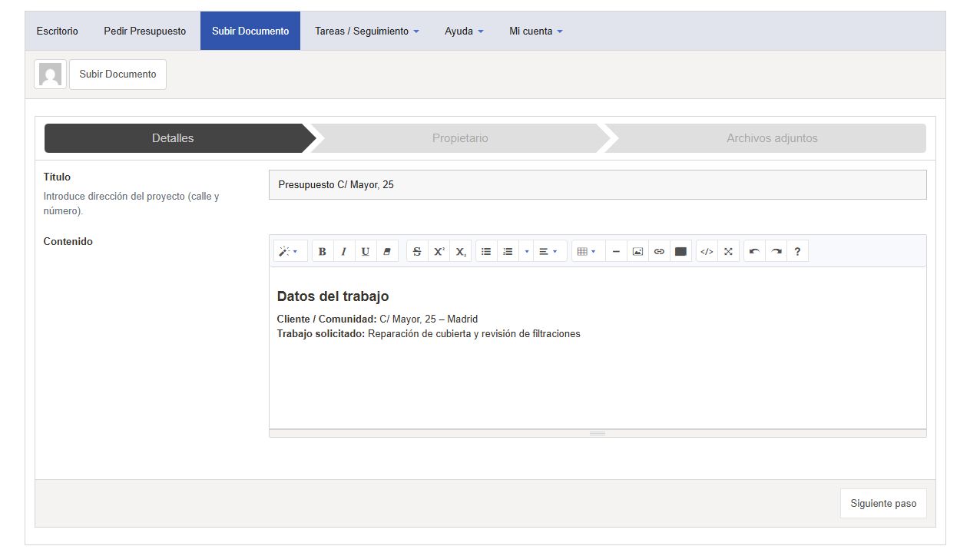Apply italic formatting in the editor
The image size is (980, 556).
(343, 250)
